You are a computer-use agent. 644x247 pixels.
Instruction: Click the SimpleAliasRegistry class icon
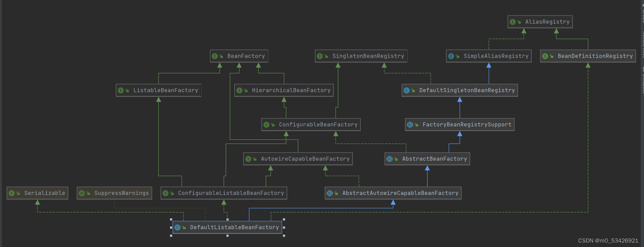[451, 56]
